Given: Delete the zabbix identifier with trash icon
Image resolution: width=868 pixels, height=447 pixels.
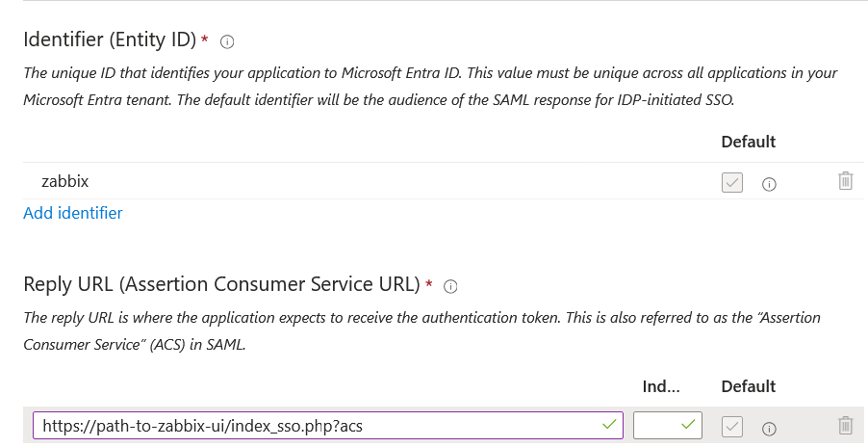Looking at the screenshot, I should point(845,181).
